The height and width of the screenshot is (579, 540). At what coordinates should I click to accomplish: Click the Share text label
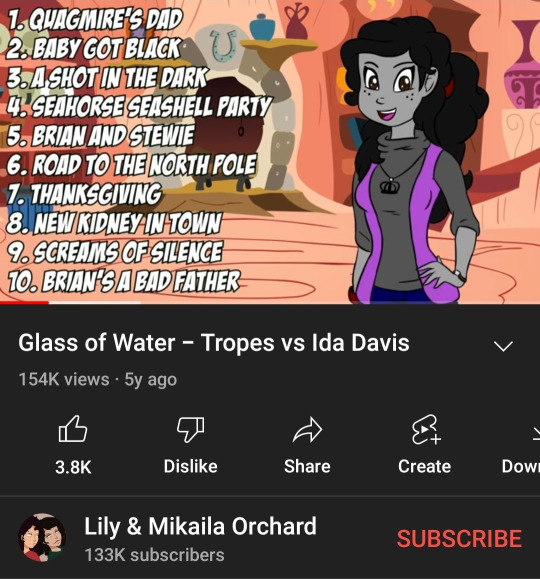[x=307, y=466]
